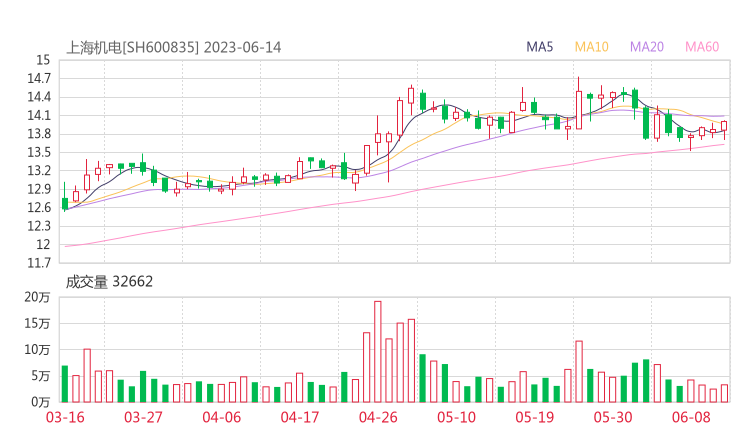This screenshot has height=440, width=740.
Task: Click the 06-08 date label
Action: (x=691, y=417)
